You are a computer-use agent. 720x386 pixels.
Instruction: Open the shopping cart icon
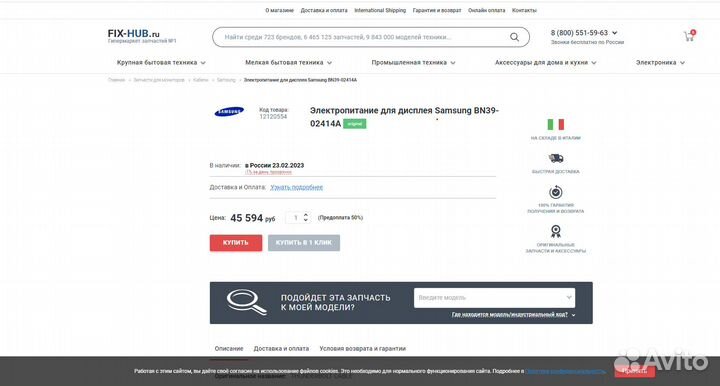689,36
